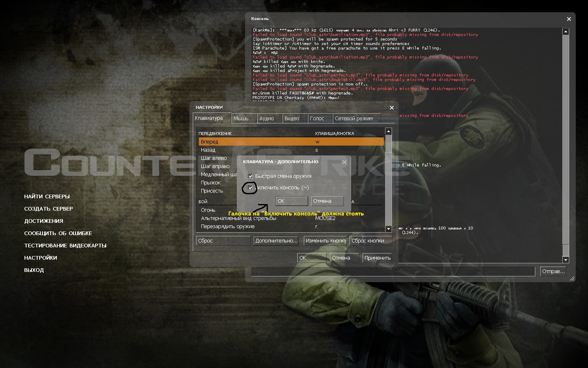588x368 pixels.
Task: Select the Альтернативный вид стрельбы row
Action: 291,218
